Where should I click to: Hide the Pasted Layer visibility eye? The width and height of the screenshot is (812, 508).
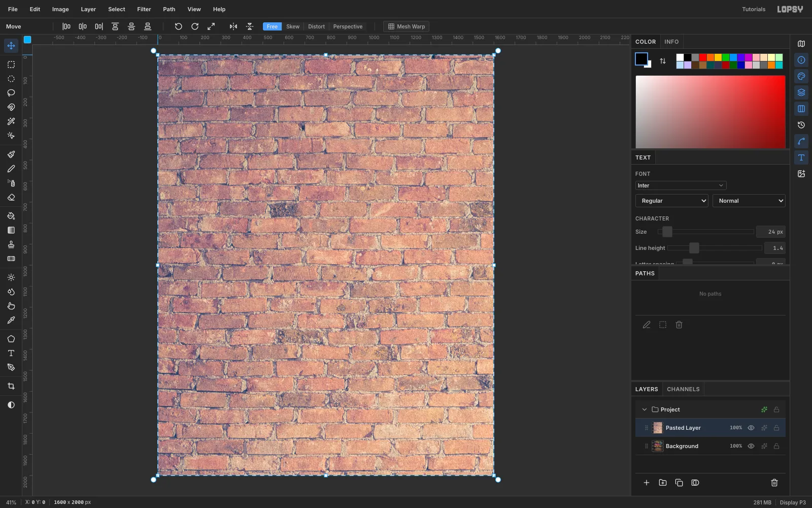point(751,428)
